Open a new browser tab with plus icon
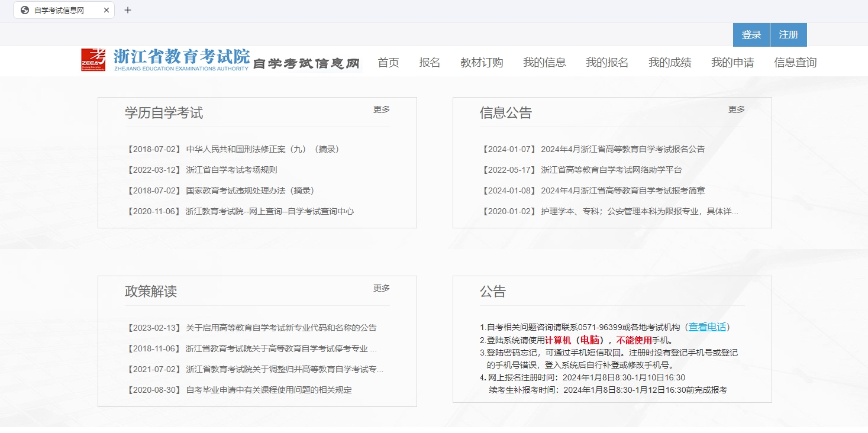This screenshot has height=433, width=868. [x=127, y=9]
